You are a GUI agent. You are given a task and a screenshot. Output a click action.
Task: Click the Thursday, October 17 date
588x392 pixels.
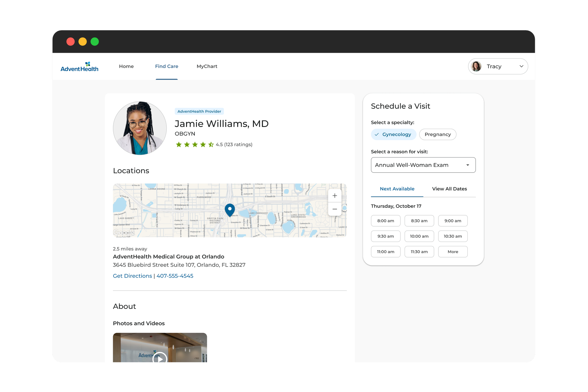point(396,206)
